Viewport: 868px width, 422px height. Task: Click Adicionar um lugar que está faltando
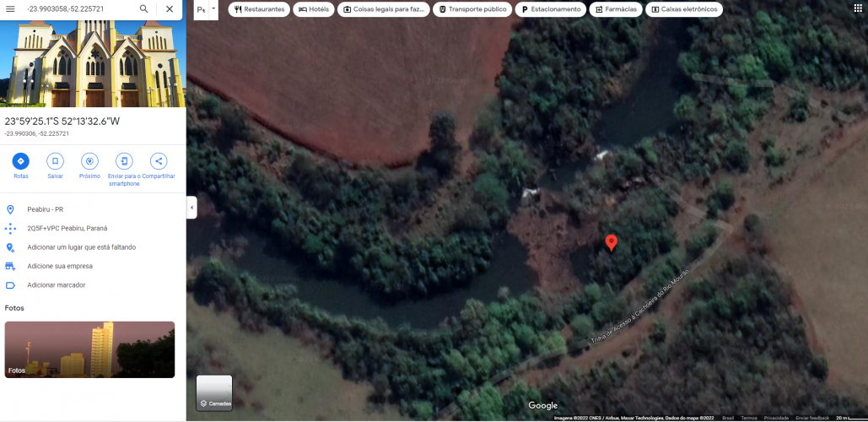tap(81, 247)
